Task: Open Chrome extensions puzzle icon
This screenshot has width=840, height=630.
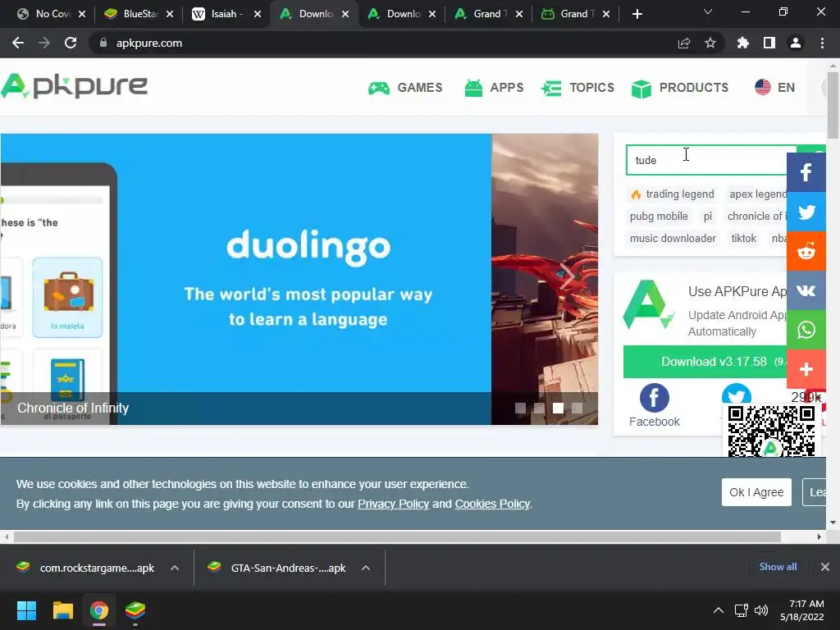Action: (x=743, y=43)
